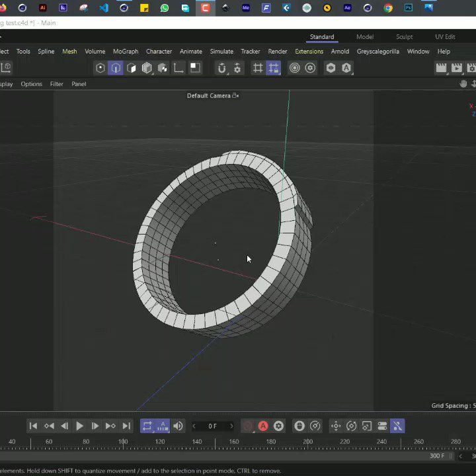476x476 pixels.
Task: Activate Polygons mode icon
Action: (x=131, y=68)
